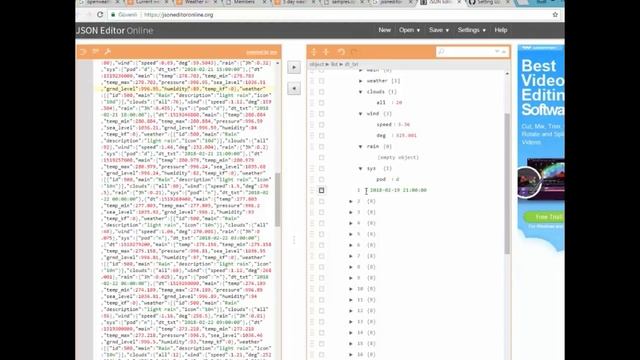
Task: Expand the weather array node
Action: tap(360, 81)
